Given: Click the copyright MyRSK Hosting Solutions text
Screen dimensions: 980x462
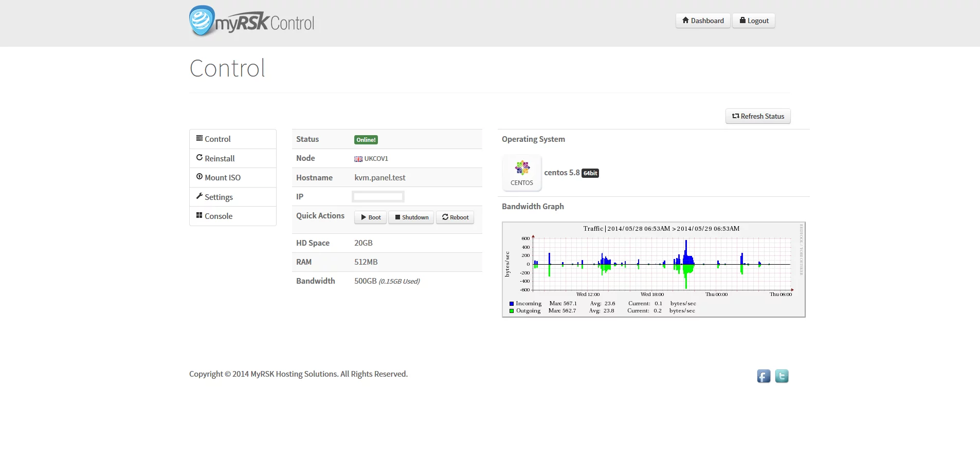Looking at the screenshot, I should (x=298, y=374).
